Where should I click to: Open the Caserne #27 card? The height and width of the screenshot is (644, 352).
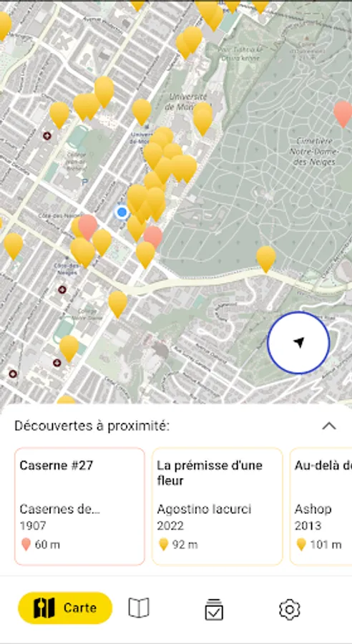coord(79,506)
